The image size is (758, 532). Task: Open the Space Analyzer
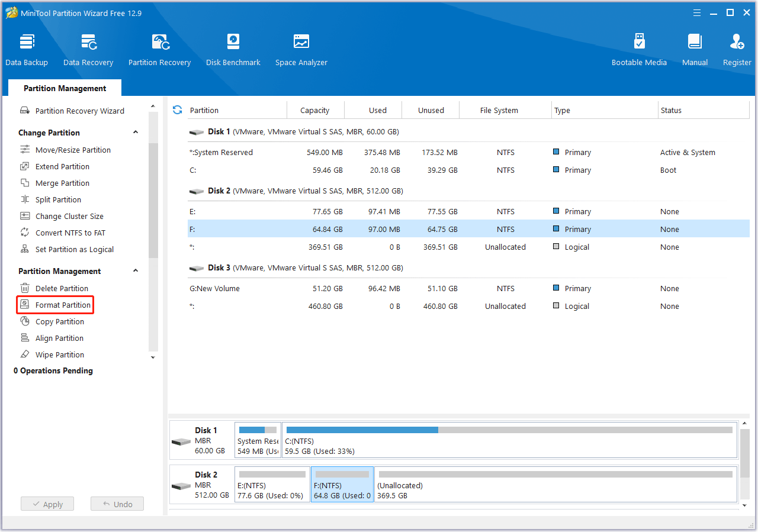(301, 50)
